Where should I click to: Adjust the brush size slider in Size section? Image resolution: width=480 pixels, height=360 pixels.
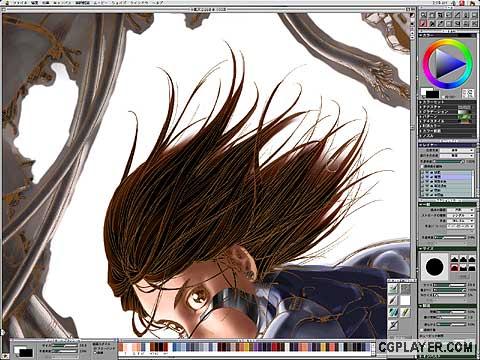tap(449, 285)
